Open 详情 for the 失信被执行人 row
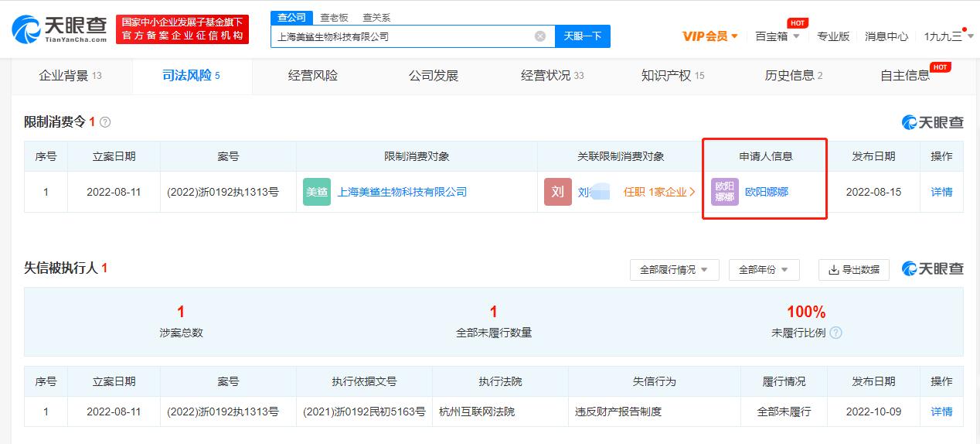The width and height of the screenshot is (980, 444). click(942, 412)
